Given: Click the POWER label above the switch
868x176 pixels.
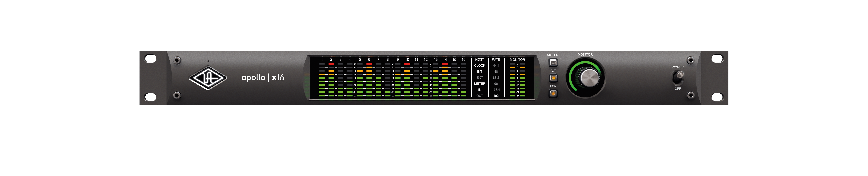Looking at the screenshot, I should (x=678, y=67).
